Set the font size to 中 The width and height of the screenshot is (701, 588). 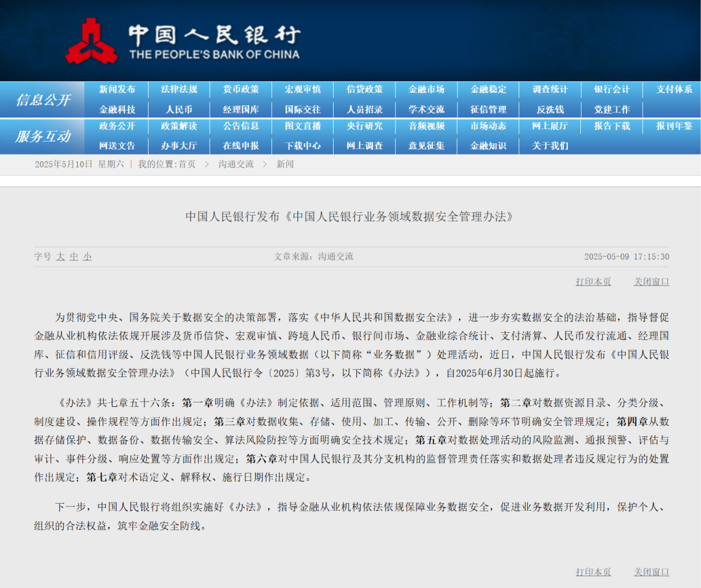click(74, 257)
